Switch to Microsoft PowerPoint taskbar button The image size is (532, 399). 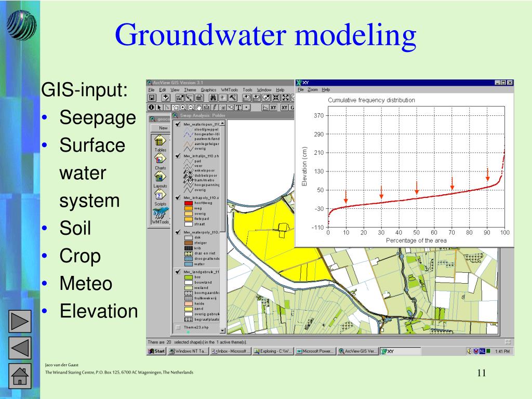(x=315, y=351)
